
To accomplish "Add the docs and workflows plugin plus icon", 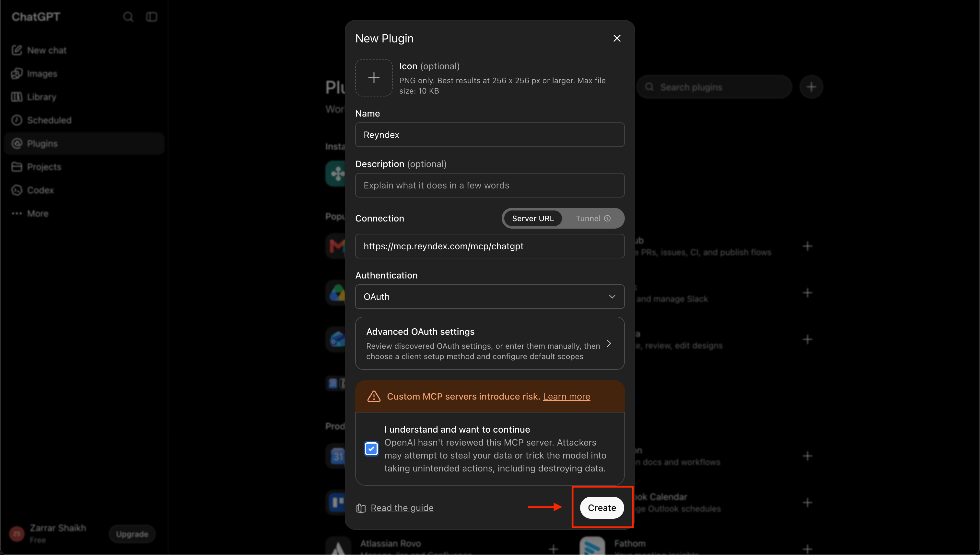I will pyautogui.click(x=807, y=456).
